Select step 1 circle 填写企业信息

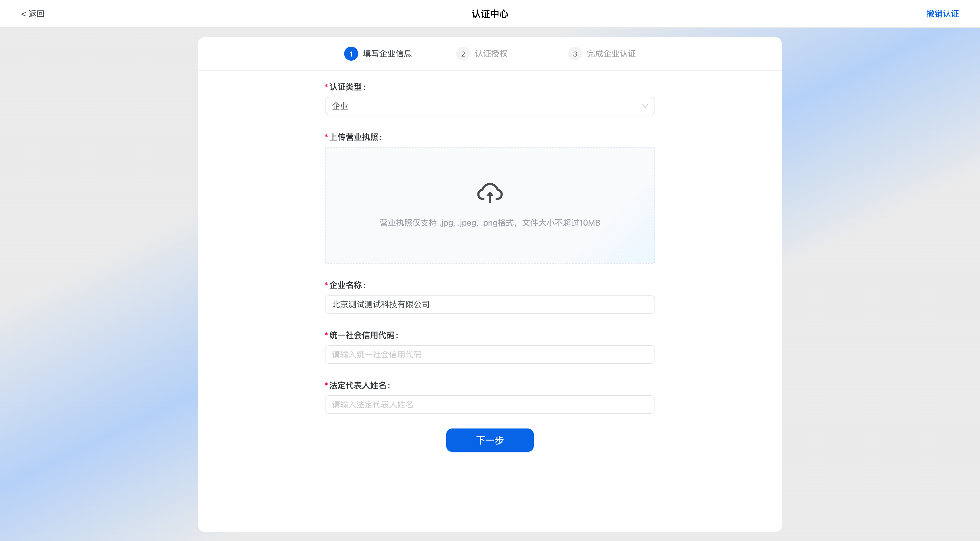tap(351, 54)
